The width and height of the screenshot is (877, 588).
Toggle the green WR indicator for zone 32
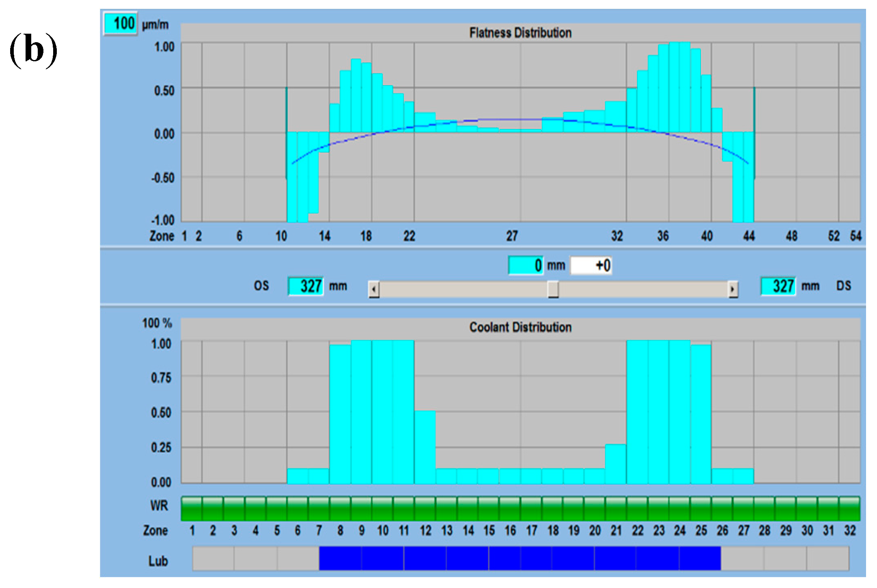[849, 508]
